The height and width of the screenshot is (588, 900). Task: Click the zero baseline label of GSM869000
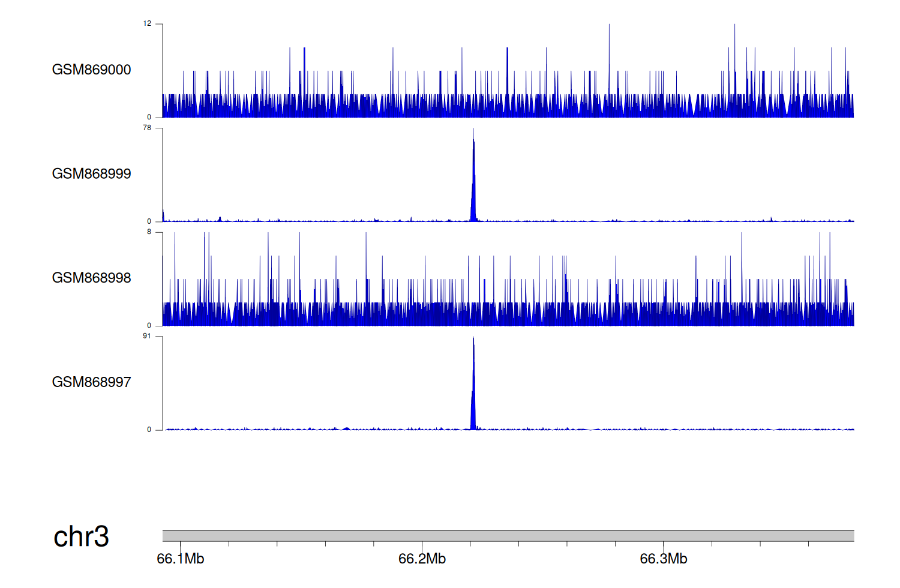(149, 117)
